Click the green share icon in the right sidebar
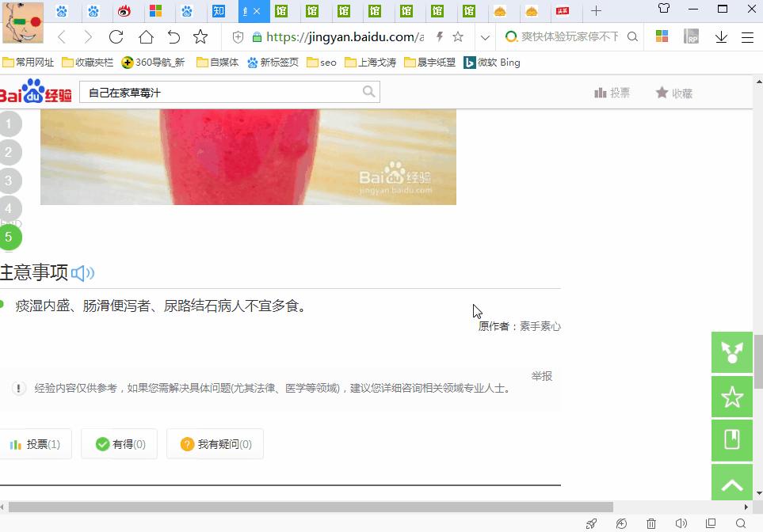Viewport: 763px width, 532px height. [x=731, y=353]
